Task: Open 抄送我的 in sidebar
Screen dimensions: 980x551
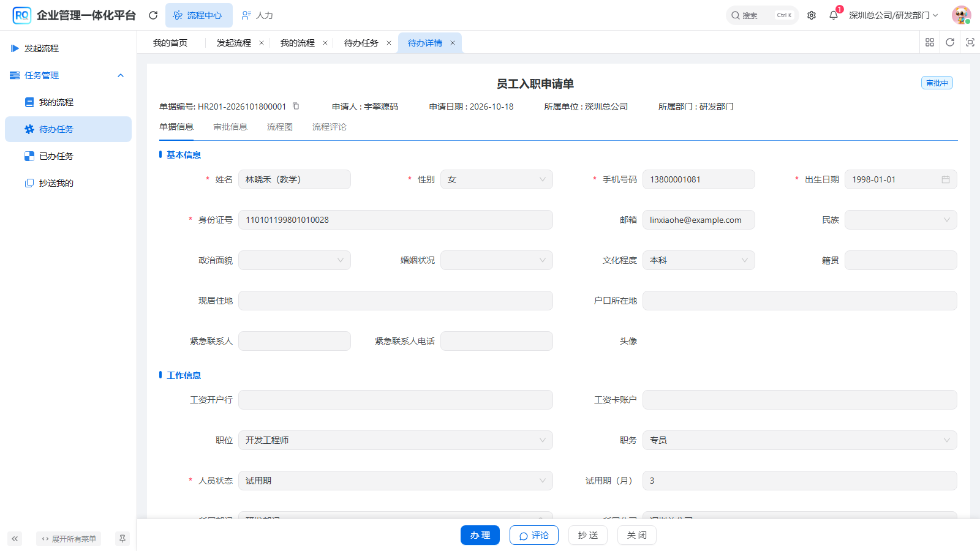Action: 68,183
